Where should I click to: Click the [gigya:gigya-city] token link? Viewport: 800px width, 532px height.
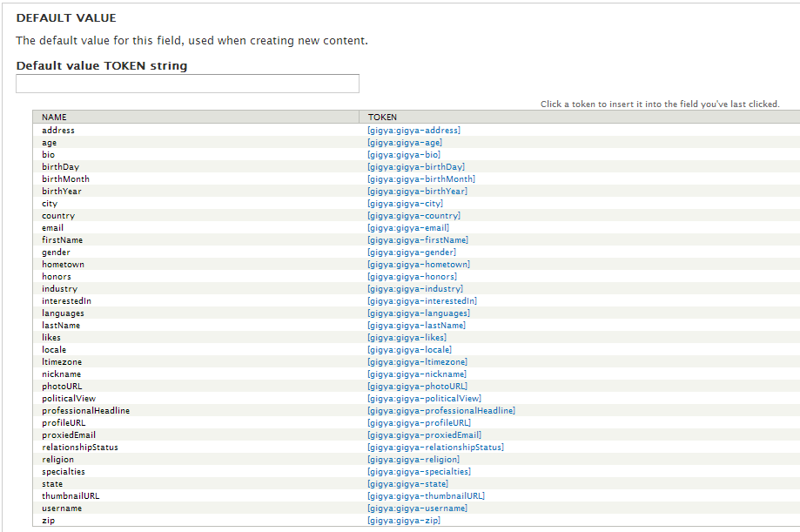tap(405, 204)
